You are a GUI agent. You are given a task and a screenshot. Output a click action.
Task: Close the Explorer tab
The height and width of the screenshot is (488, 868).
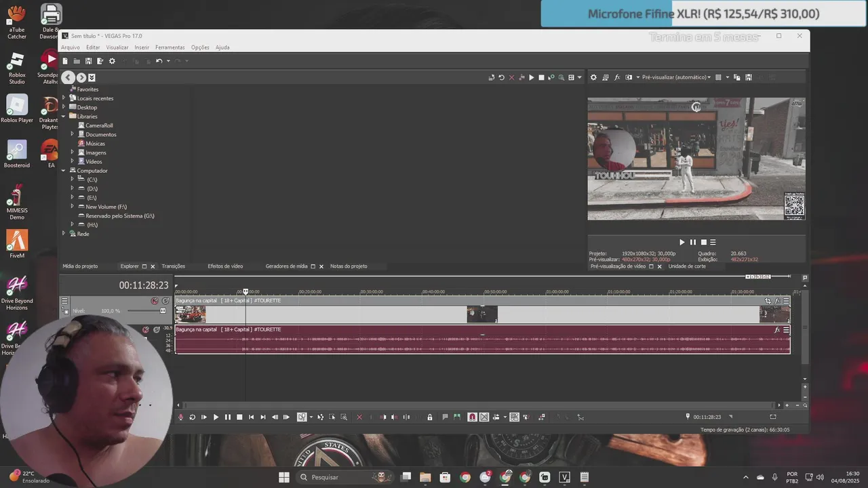click(x=153, y=267)
